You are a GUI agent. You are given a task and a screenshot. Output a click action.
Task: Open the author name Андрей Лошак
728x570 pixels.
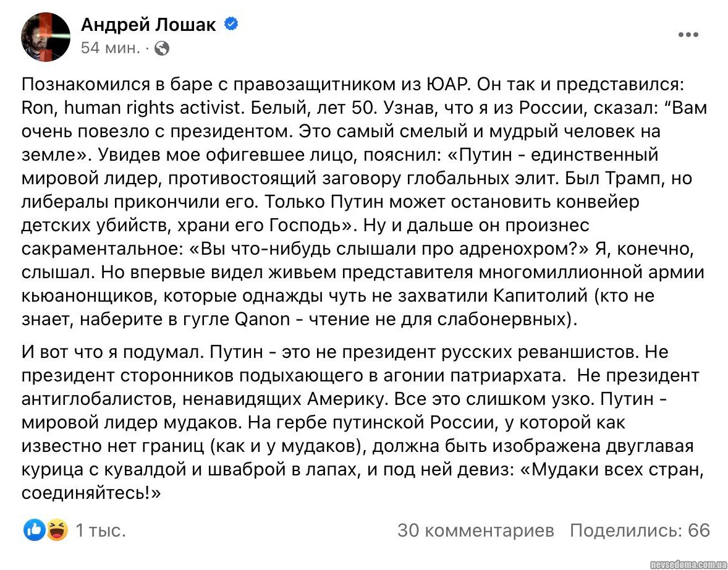(x=148, y=25)
